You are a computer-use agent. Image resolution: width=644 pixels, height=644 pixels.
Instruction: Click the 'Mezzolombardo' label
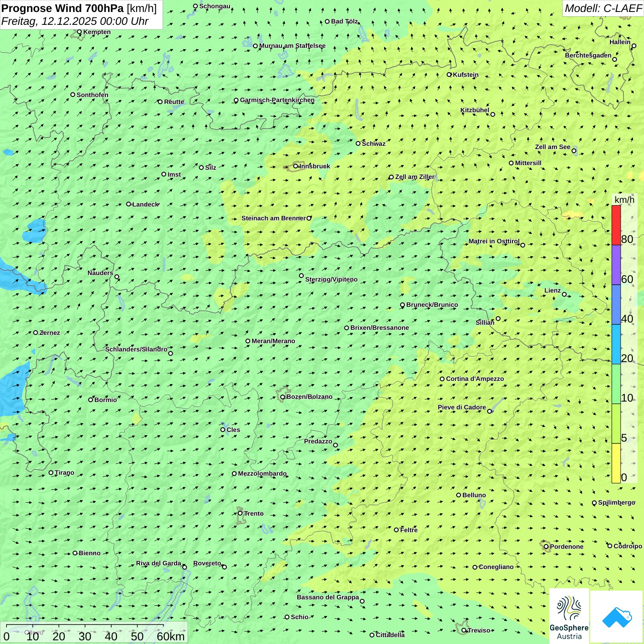point(262,473)
